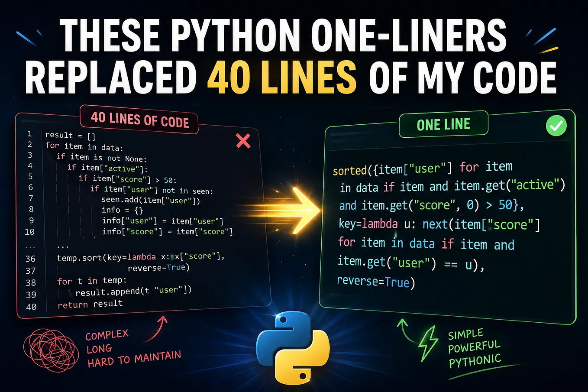Viewport: 588px width, 392px height.
Task: Select the "ONE LINE" badge
Action: pyautogui.click(x=443, y=125)
